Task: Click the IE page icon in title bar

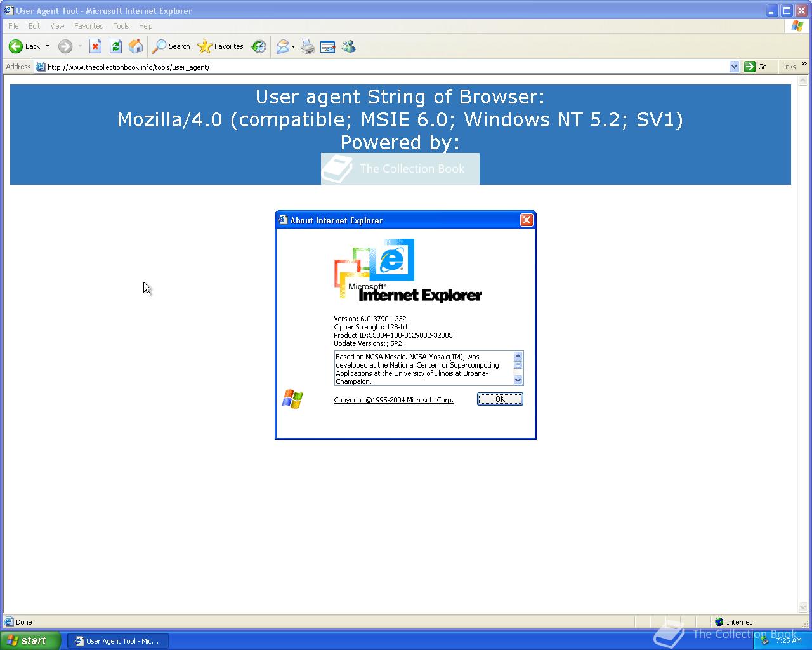Action: click(x=8, y=11)
